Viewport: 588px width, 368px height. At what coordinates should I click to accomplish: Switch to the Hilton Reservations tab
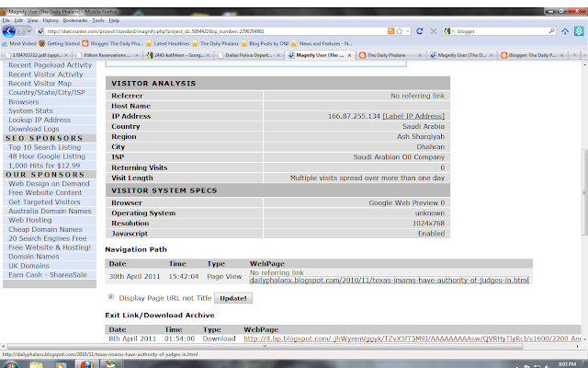[x=107, y=55]
